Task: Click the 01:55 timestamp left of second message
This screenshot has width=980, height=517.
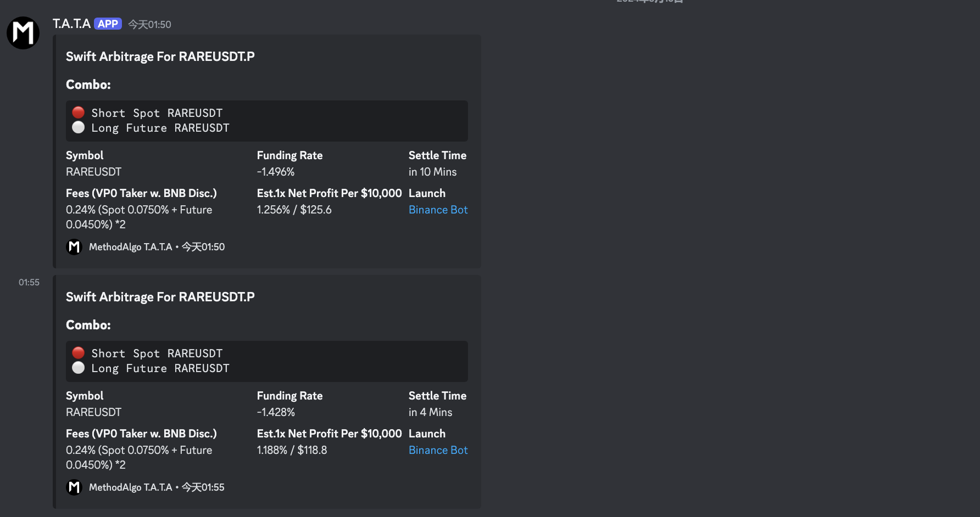Action: pos(29,283)
